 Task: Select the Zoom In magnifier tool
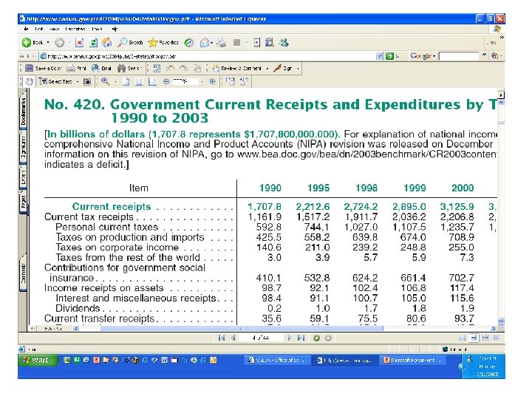pos(106,81)
